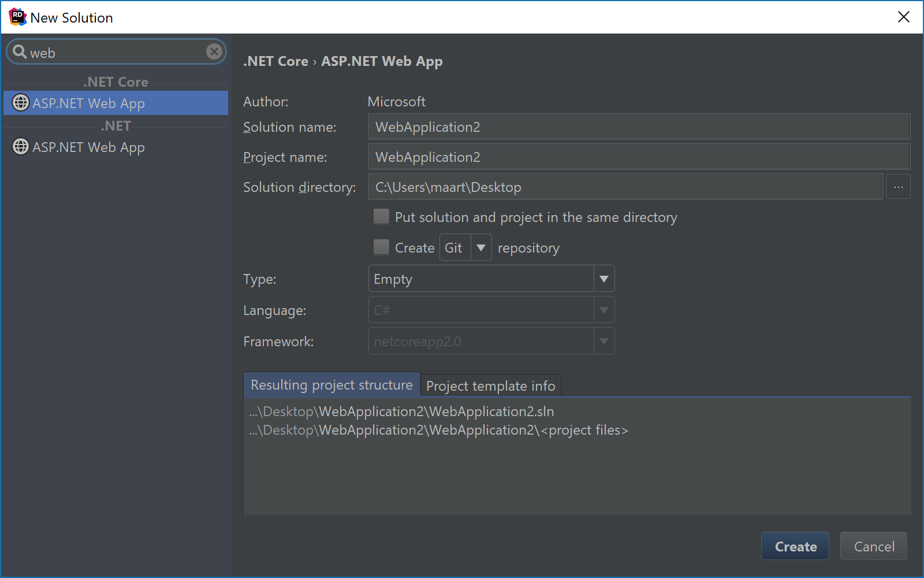This screenshot has height=578, width=924.
Task: Enable Put solution and project in same directory
Action: tap(381, 217)
